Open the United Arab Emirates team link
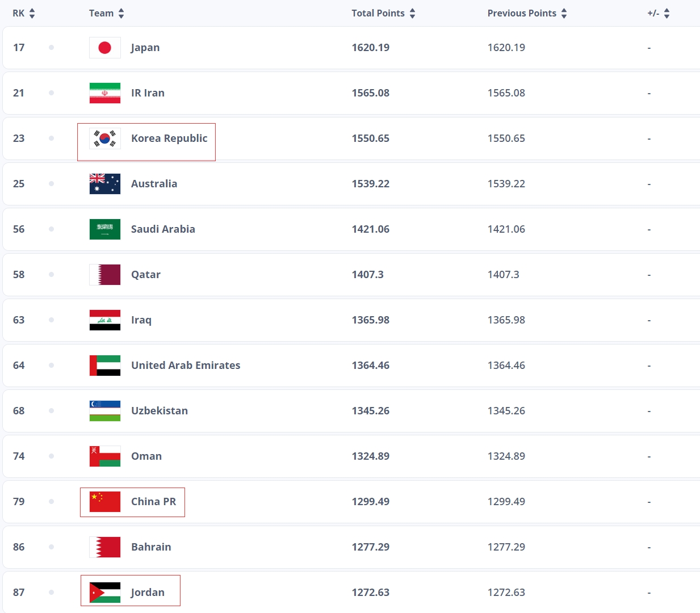The image size is (700, 613). (x=186, y=366)
